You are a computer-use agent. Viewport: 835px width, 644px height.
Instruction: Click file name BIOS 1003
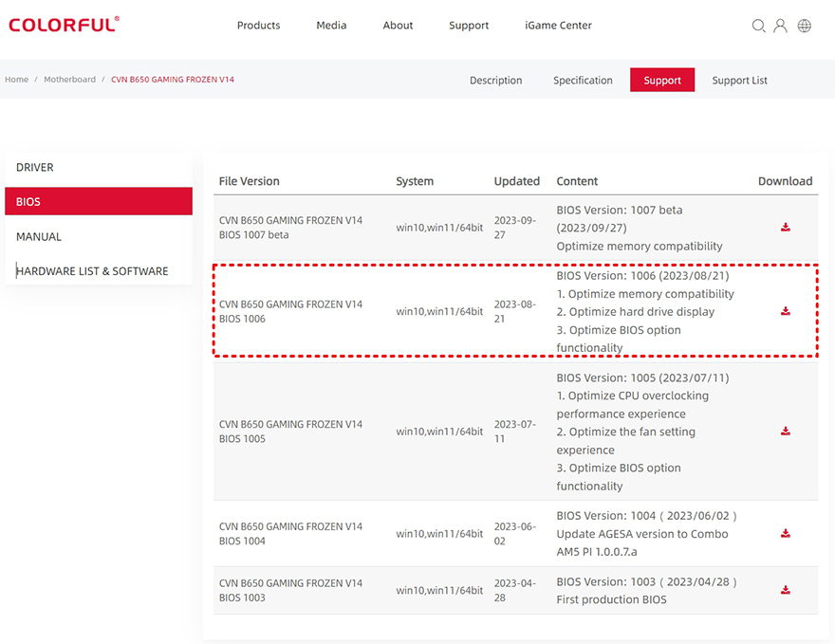[x=290, y=590]
